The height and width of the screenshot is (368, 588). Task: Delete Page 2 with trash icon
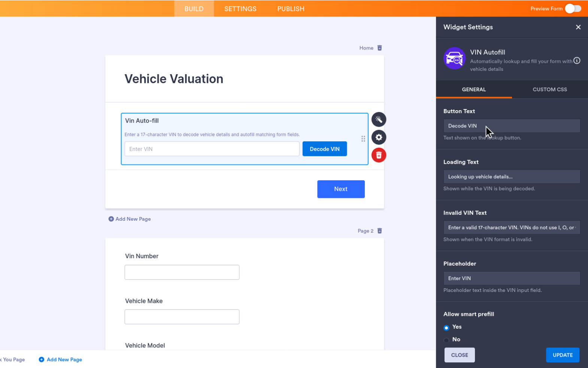click(379, 231)
